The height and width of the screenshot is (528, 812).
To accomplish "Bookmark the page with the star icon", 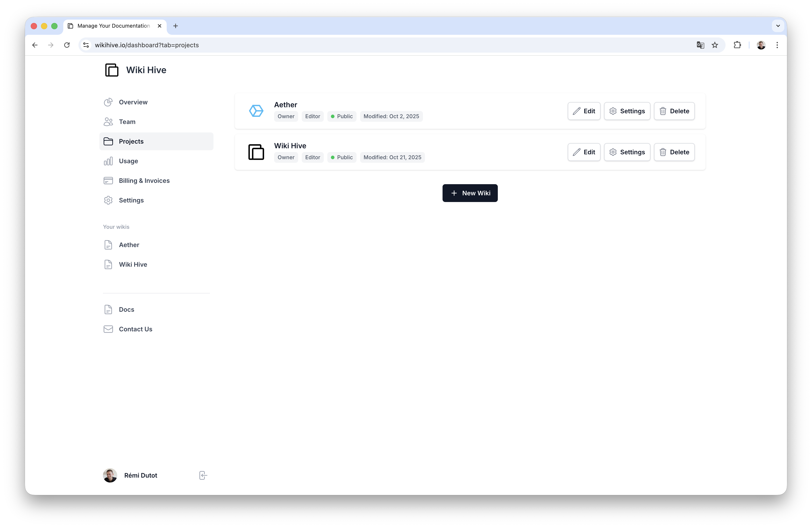I will tap(715, 45).
